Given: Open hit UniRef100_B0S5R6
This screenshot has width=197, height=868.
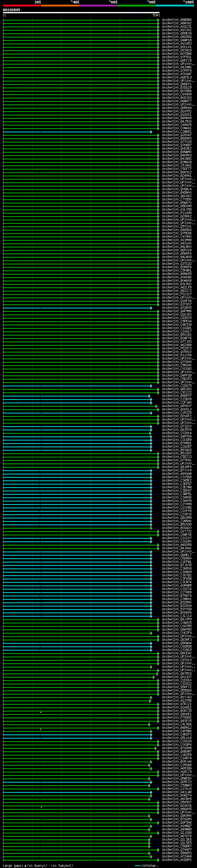Looking at the screenshot, I should 177,91.
